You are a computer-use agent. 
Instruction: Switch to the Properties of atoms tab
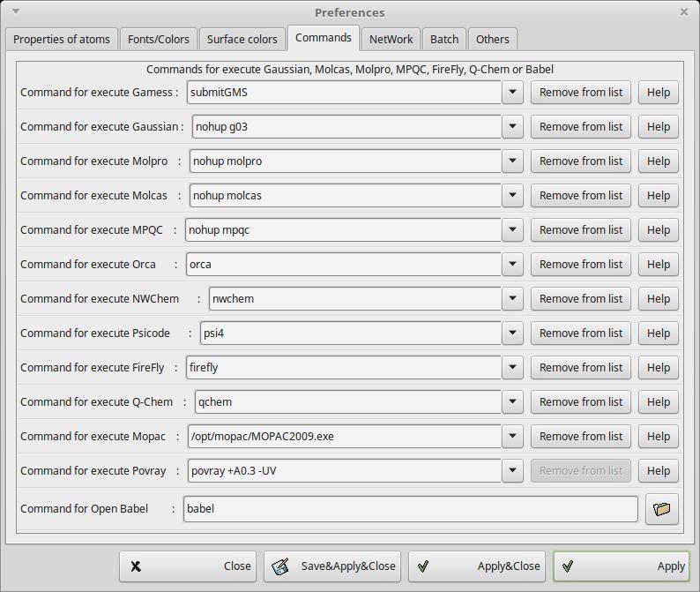click(62, 39)
